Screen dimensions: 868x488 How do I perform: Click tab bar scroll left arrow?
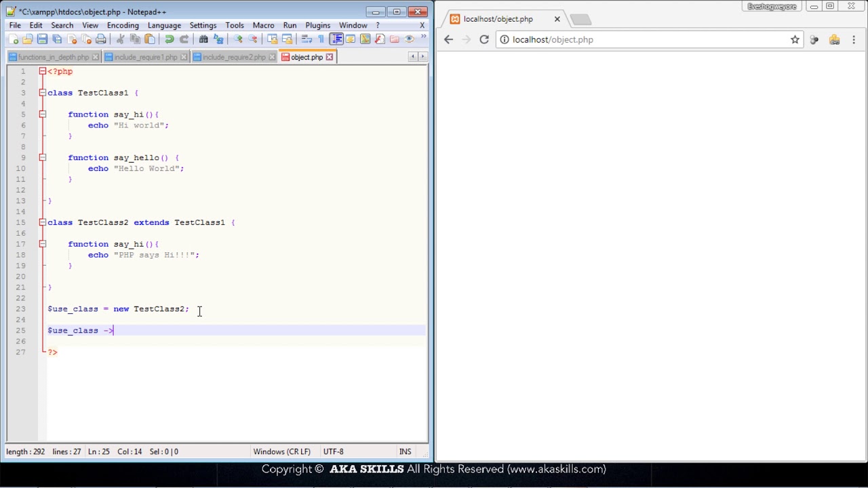tap(413, 57)
